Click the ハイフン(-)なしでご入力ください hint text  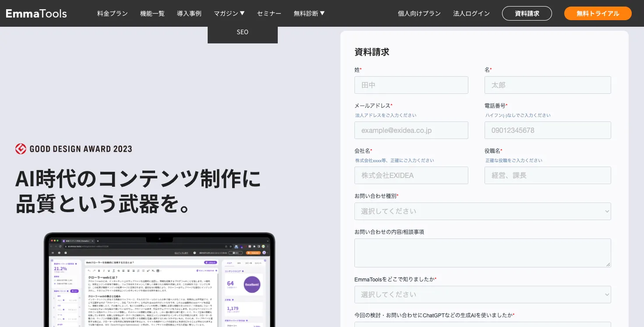pyautogui.click(x=518, y=115)
